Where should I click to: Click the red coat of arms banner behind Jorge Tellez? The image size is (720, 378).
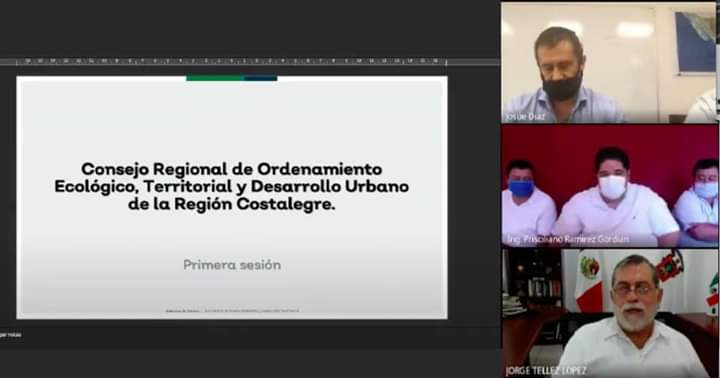(x=670, y=266)
